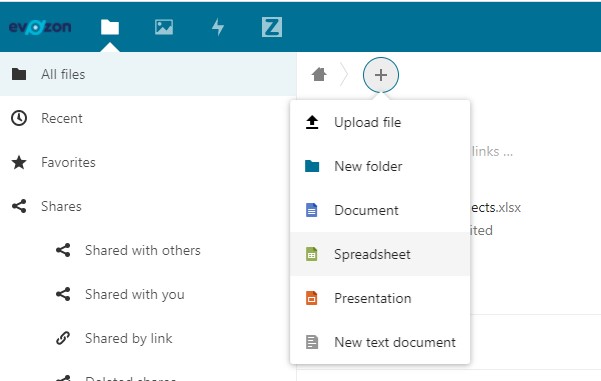Create a new Document
This screenshot has height=381, width=601.
(x=380, y=210)
